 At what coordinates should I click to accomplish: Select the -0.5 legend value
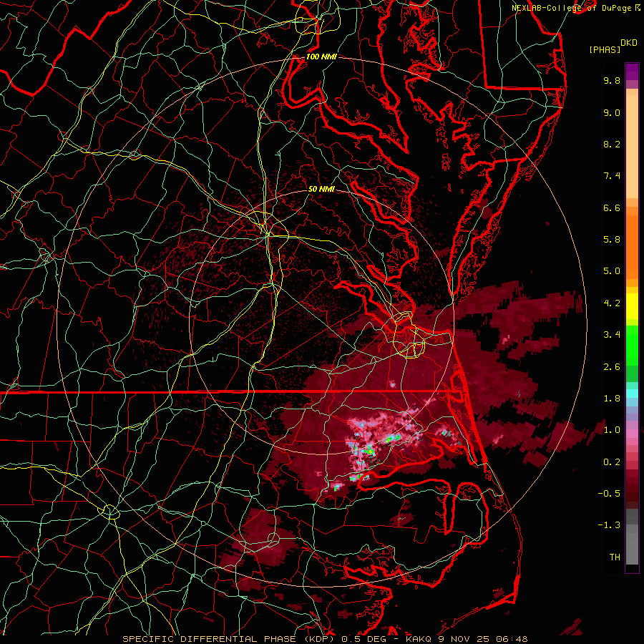[609, 494]
